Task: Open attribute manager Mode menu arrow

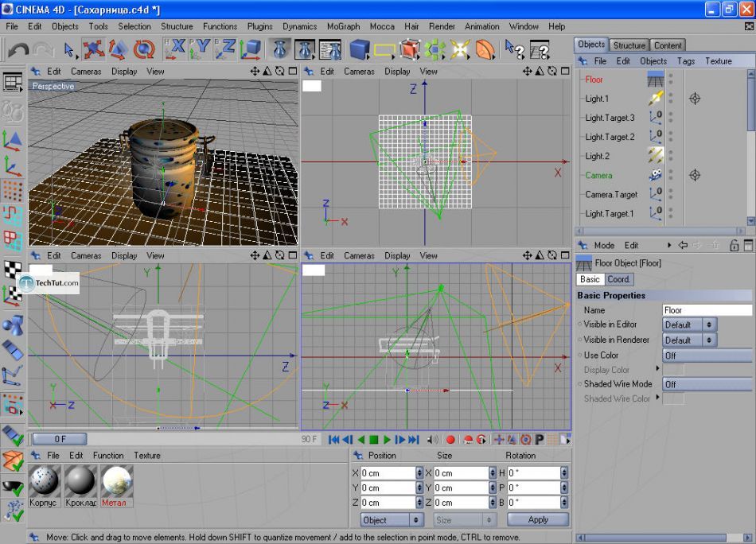Action: pos(668,245)
